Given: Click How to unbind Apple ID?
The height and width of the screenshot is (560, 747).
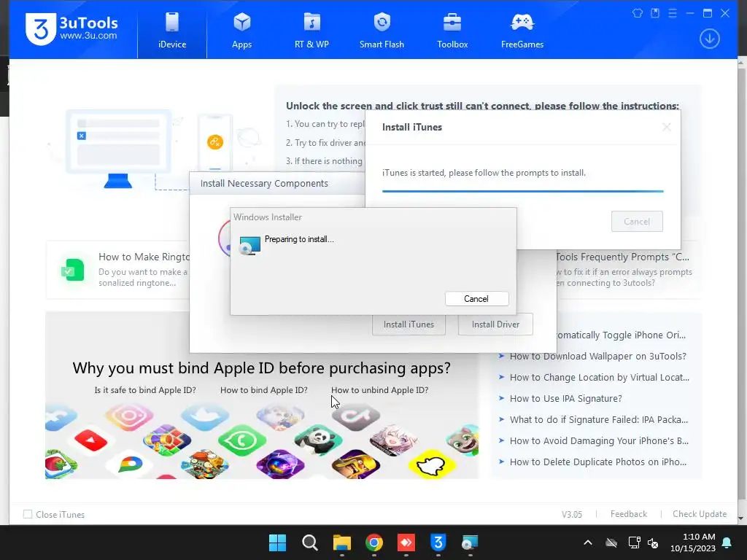Looking at the screenshot, I should [x=379, y=390].
